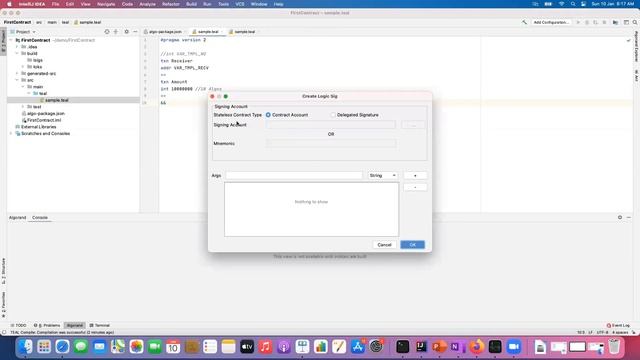Cancel the Create Logic Sig dialog
Viewport: 640px width, 360px height.
(384, 245)
